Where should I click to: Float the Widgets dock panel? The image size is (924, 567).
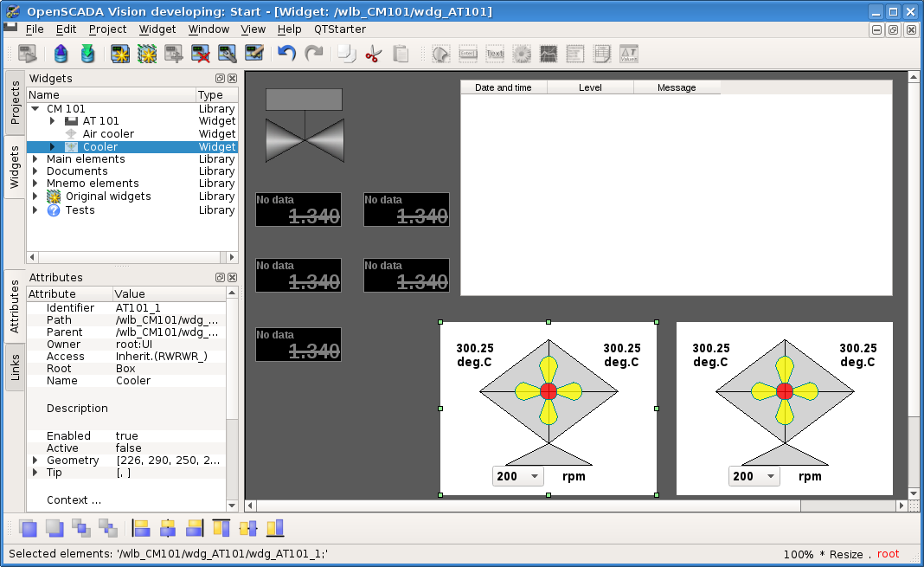coord(220,79)
